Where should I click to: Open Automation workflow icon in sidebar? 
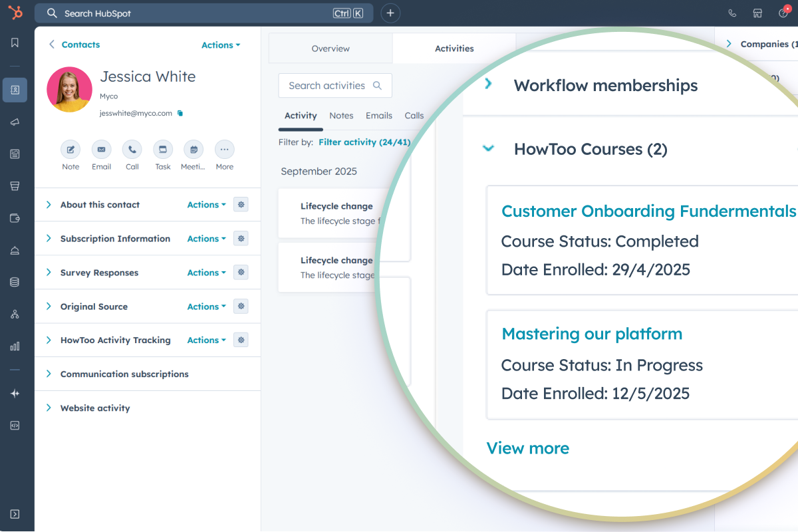point(15,314)
